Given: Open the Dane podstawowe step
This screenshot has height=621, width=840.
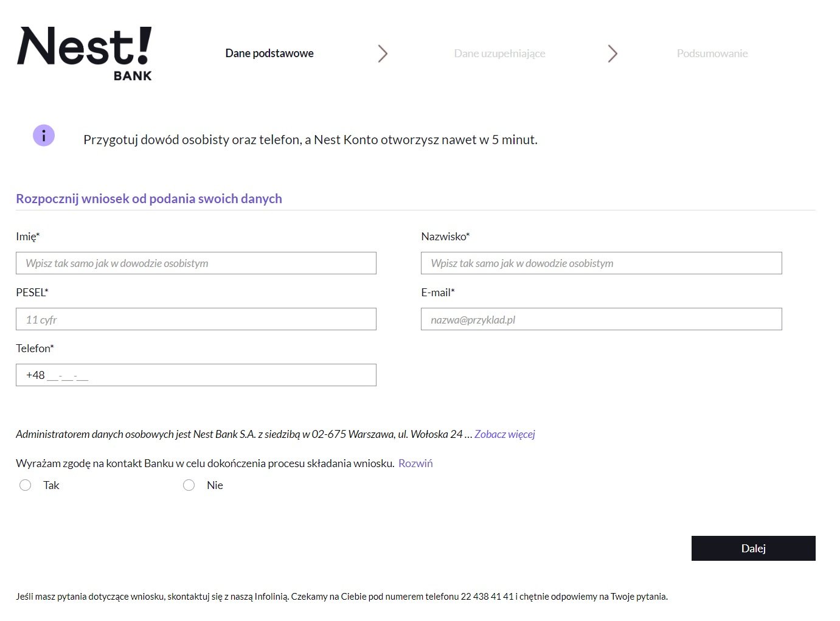Looking at the screenshot, I should point(269,54).
